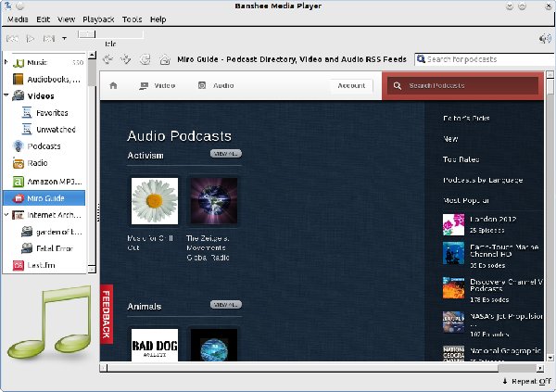The height and width of the screenshot is (392, 556).
Task: Click the previous track button
Action: pyautogui.click(x=12, y=38)
